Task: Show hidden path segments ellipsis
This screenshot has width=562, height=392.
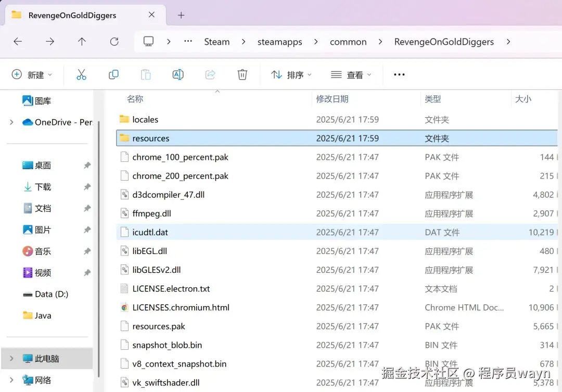Action: (x=188, y=41)
